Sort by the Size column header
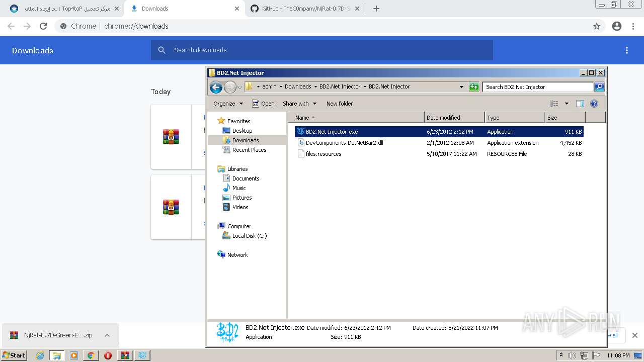 [x=566, y=118]
